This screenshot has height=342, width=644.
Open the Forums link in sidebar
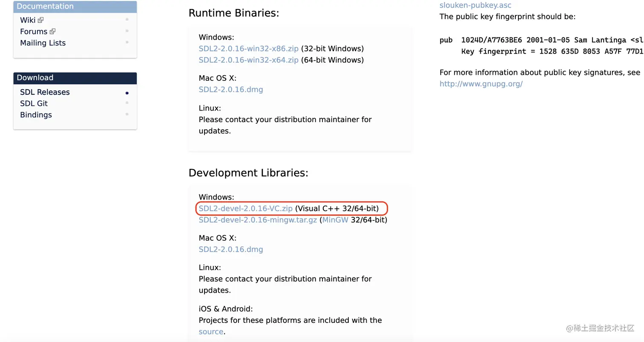point(34,31)
